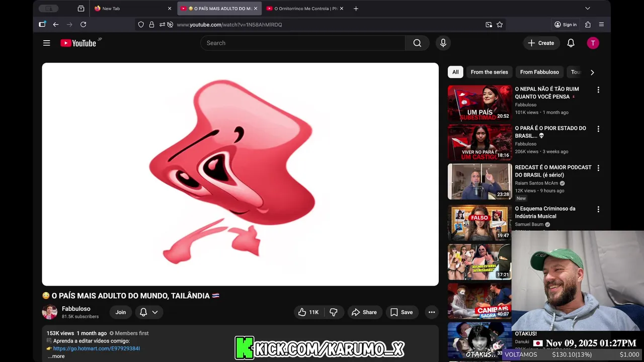Click the Create button
Image resolution: width=644 pixels, height=362 pixels.
click(x=541, y=43)
